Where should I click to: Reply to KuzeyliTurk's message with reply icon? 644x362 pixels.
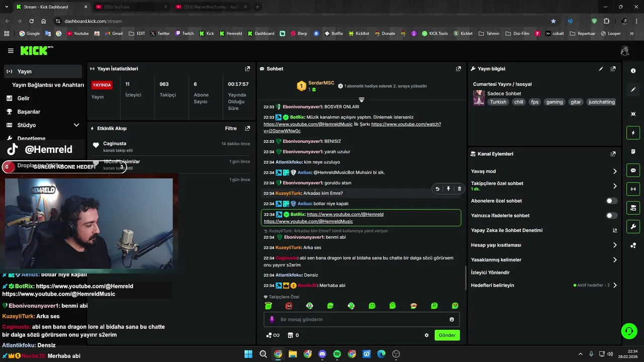[x=437, y=189]
